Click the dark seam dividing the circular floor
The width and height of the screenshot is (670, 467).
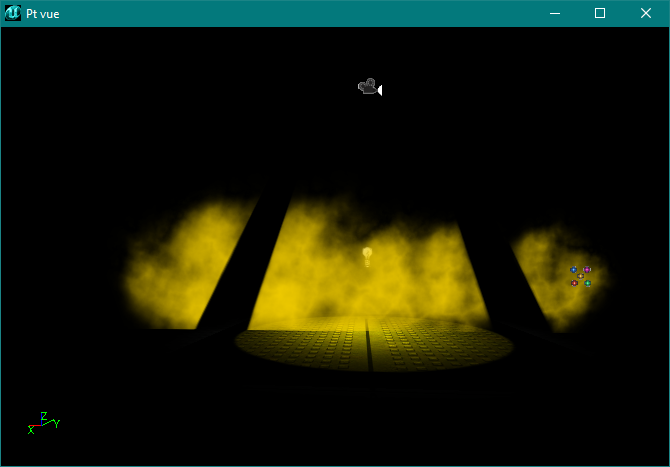pyautogui.click(x=369, y=345)
